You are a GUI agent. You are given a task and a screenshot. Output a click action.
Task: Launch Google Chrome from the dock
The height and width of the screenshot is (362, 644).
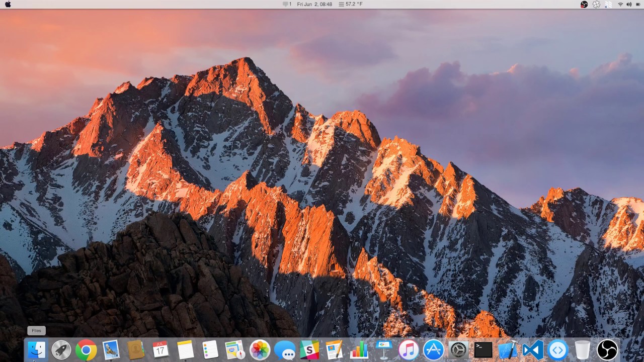pos(86,350)
